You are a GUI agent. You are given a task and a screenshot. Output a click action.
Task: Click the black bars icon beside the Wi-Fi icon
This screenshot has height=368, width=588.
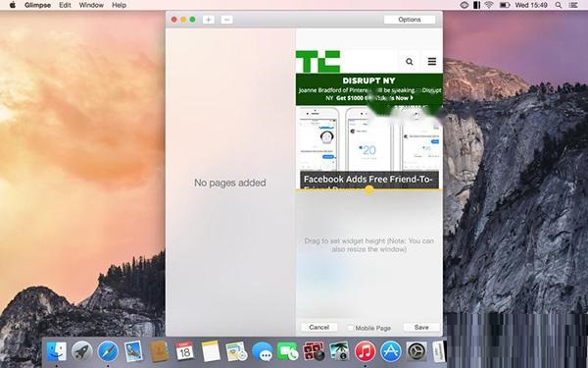[476, 5]
